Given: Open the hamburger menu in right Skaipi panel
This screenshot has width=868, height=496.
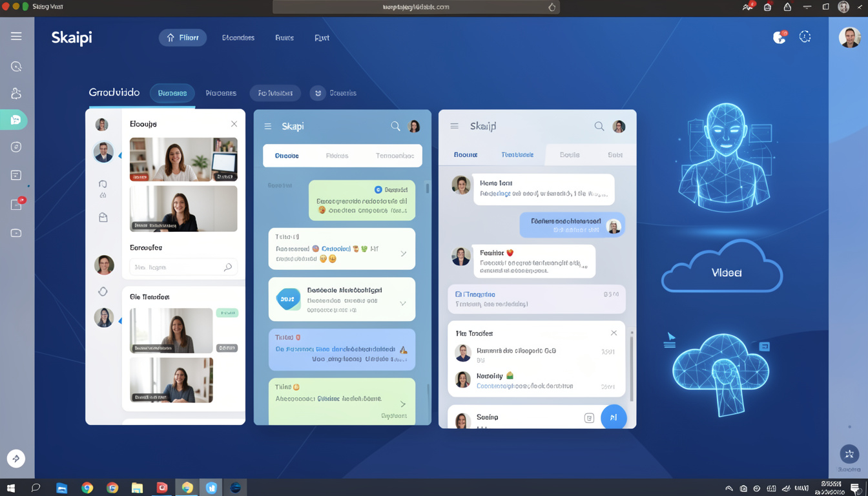Looking at the screenshot, I should pos(455,127).
